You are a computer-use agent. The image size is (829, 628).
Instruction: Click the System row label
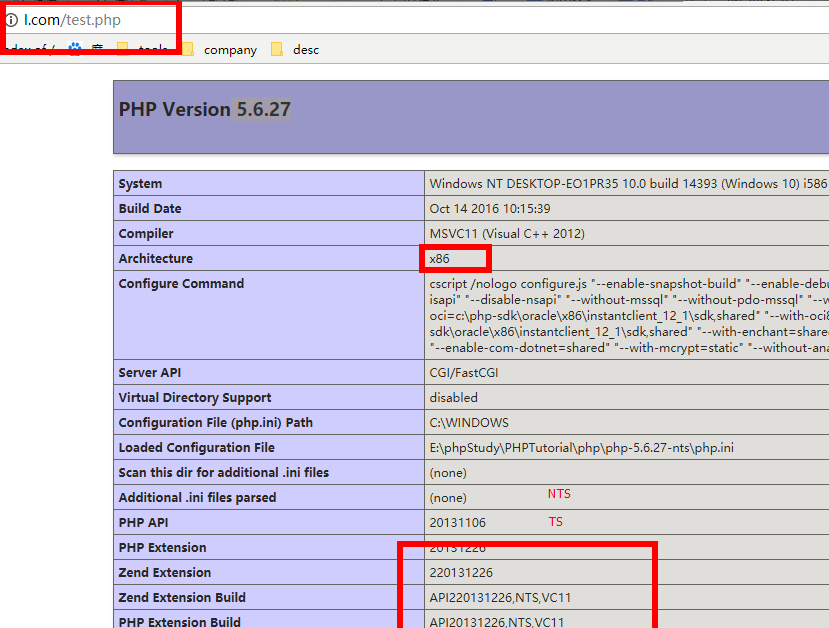140,184
